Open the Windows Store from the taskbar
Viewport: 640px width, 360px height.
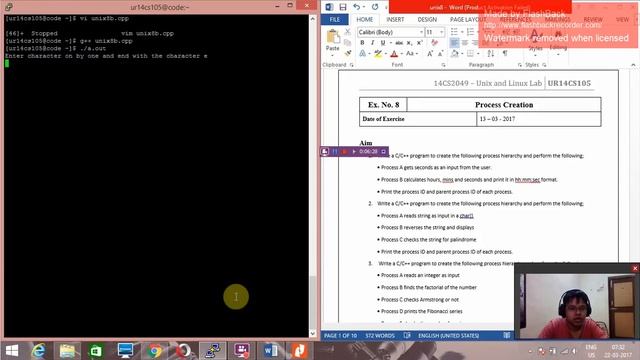[x=96, y=351]
